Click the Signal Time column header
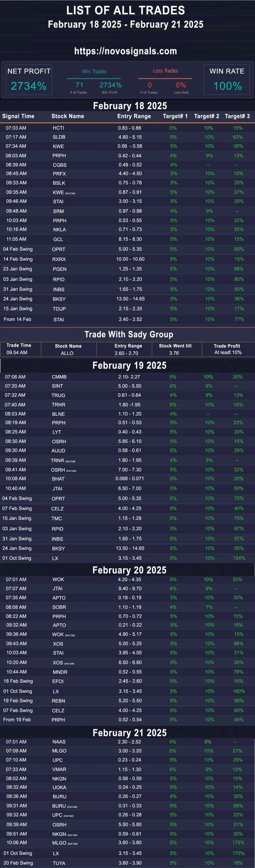Screen dimensions: 255x868 [18, 116]
